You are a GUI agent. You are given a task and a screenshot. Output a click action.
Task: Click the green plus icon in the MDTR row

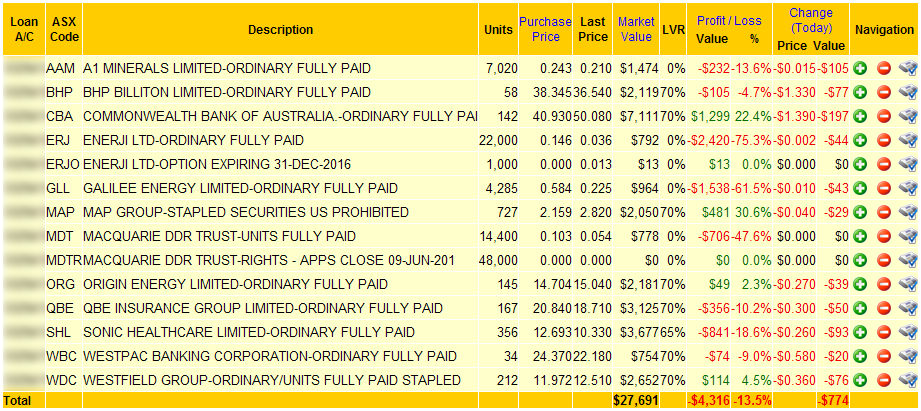click(861, 260)
